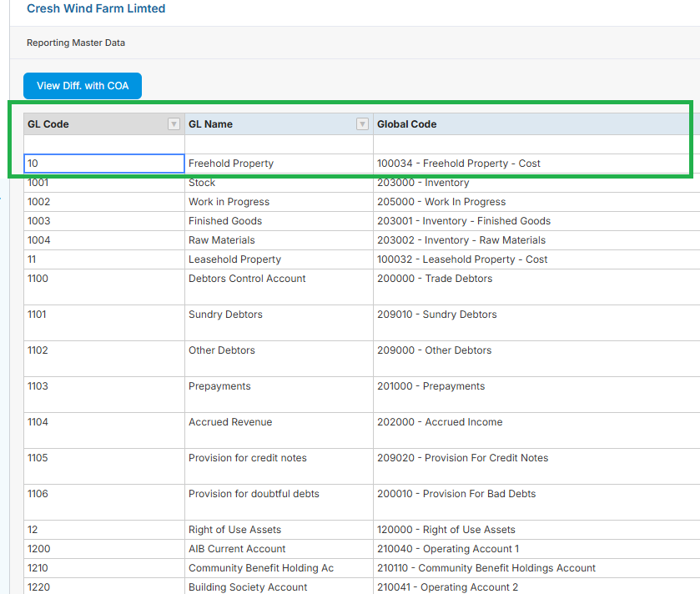Select 209000 - Other Debtors cell
Viewport: 700px width, 594px height.
click(x=536, y=359)
